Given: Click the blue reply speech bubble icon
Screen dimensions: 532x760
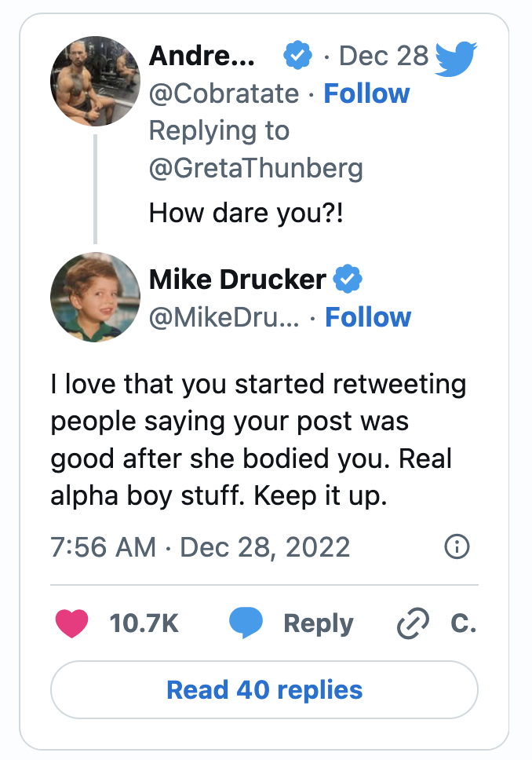Looking at the screenshot, I should (x=246, y=623).
